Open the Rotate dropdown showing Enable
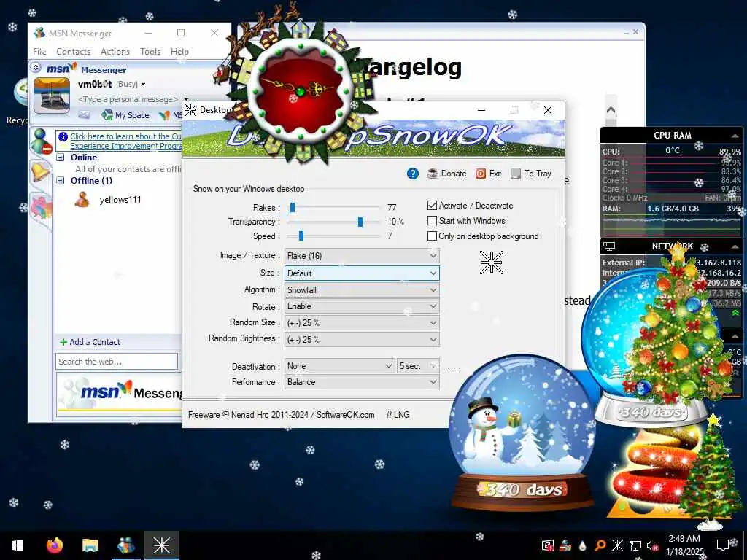747x560 pixels. (x=362, y=306)
